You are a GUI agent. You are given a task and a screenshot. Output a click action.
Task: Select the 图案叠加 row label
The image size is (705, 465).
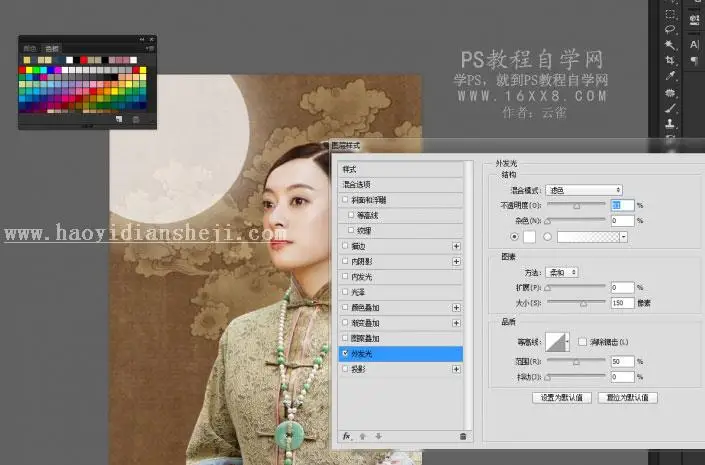365,338
